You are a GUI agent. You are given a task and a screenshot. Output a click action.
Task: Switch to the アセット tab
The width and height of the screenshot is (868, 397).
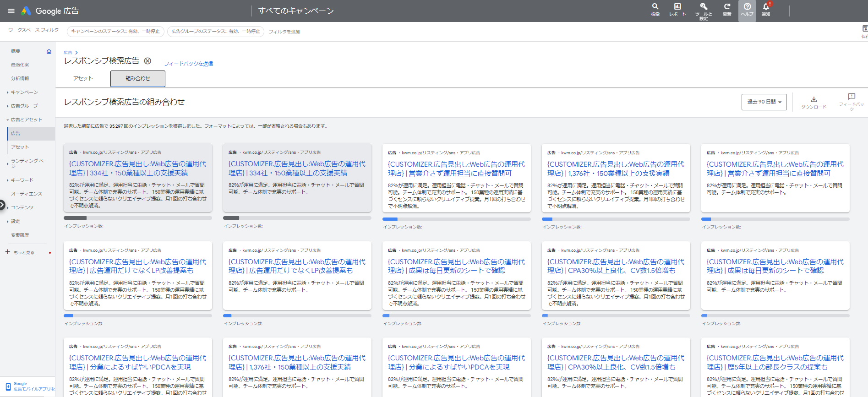pyautogui.click(x=83, y=78)
